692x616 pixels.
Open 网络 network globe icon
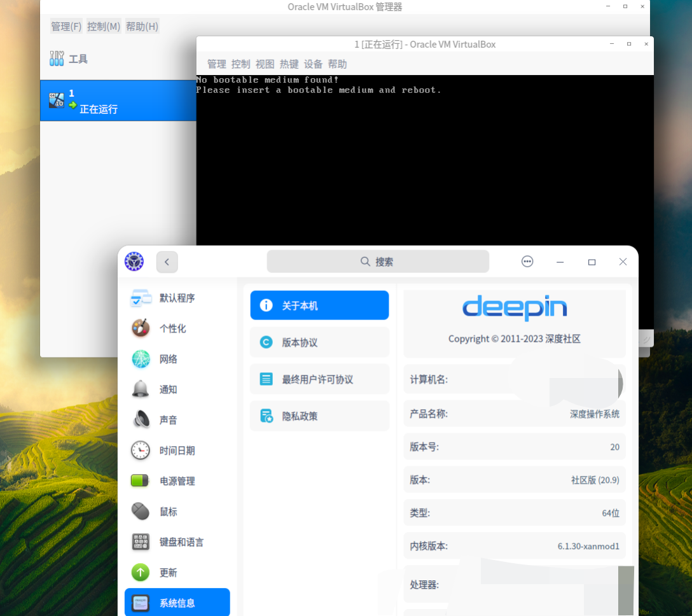pos(141,358)
